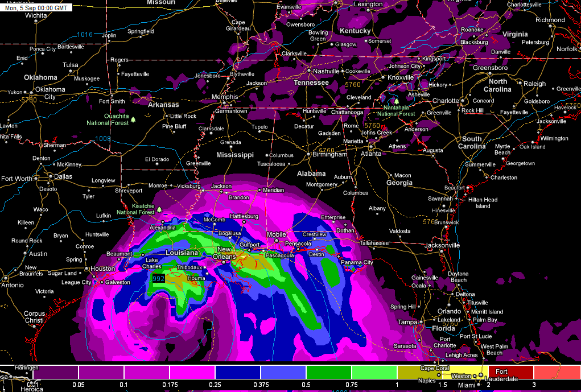Choose the bright green 0.75–1 legend swatch
The height and width of the screenshot is (392, 581).
point(374,372)
